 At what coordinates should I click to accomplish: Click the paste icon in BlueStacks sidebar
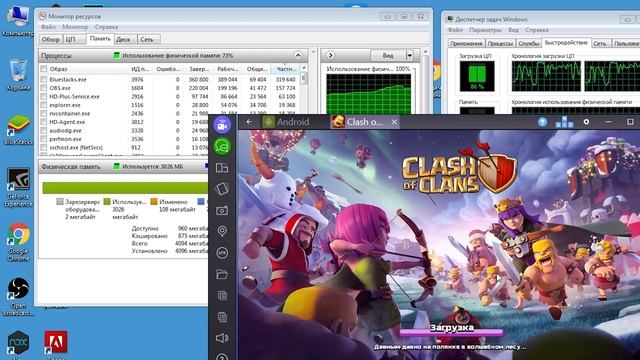pos(222,317)
